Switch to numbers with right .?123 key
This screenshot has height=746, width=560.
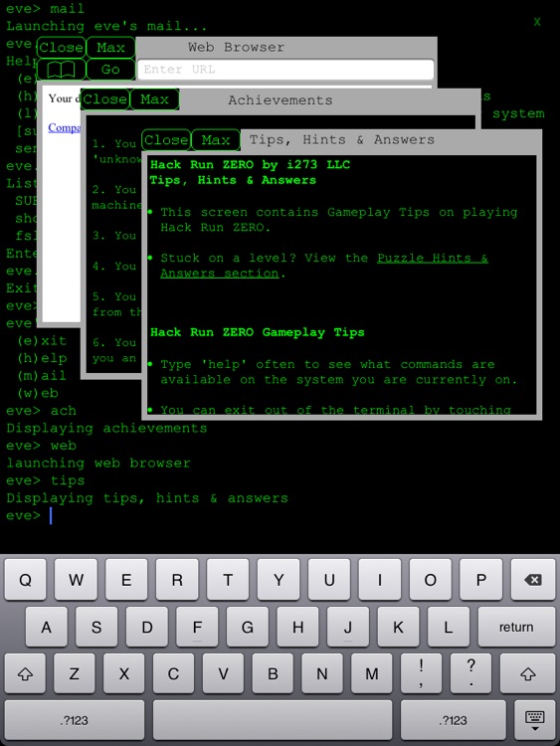[454, 720]
